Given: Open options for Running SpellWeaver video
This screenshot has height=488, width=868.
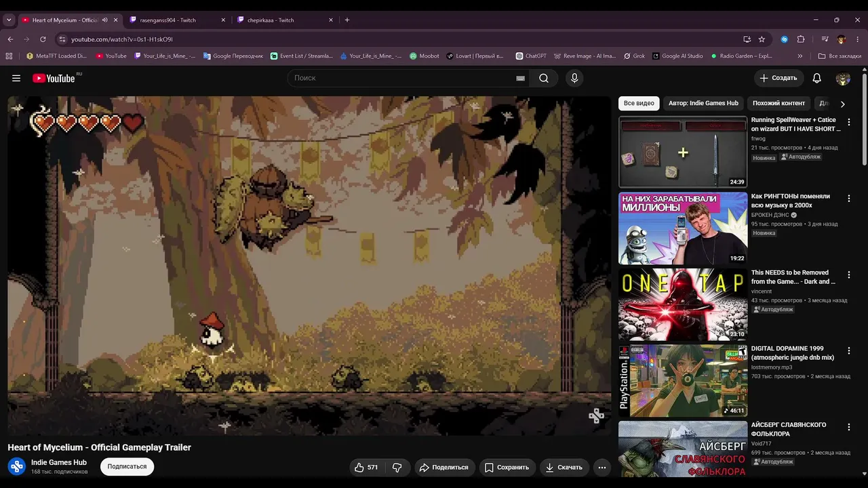Looking at the screenshot, I should point(848,122).
